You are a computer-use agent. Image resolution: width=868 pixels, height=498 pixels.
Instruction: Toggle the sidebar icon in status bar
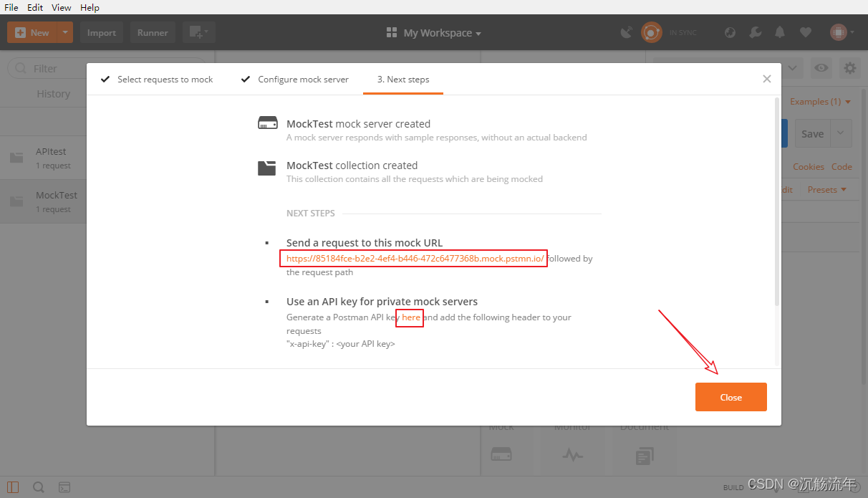point(13,487)
